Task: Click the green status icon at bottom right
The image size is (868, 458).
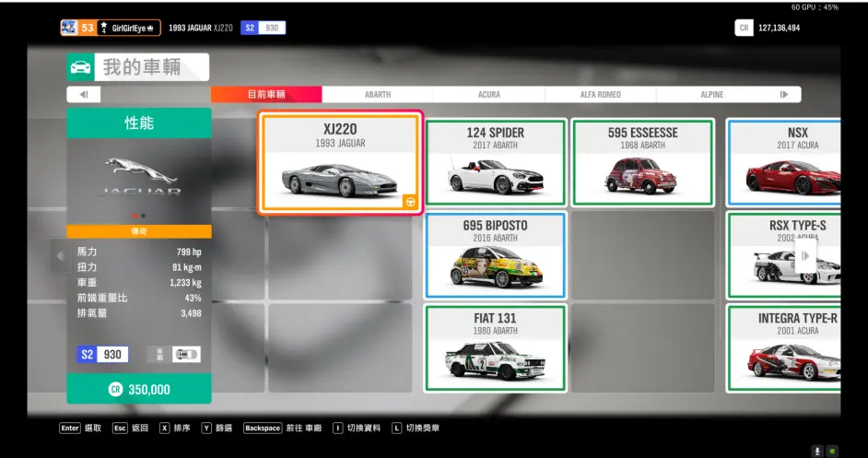Action: [832, 452]
